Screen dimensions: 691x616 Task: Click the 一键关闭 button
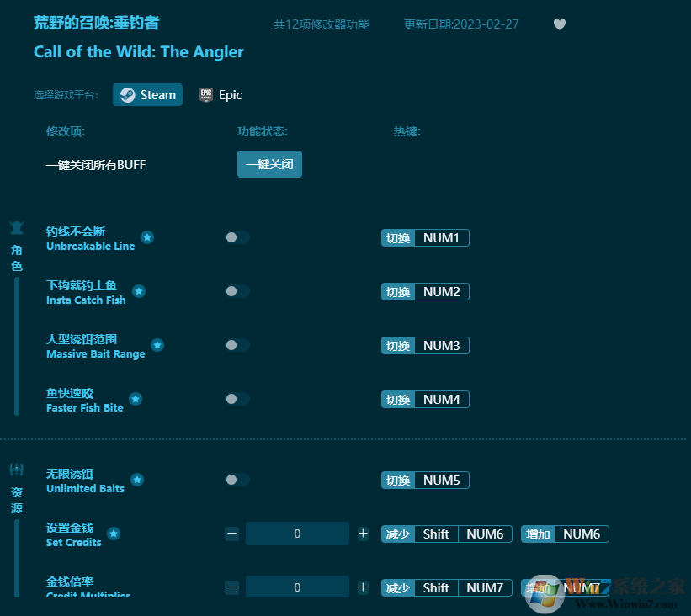pos(269,164)
